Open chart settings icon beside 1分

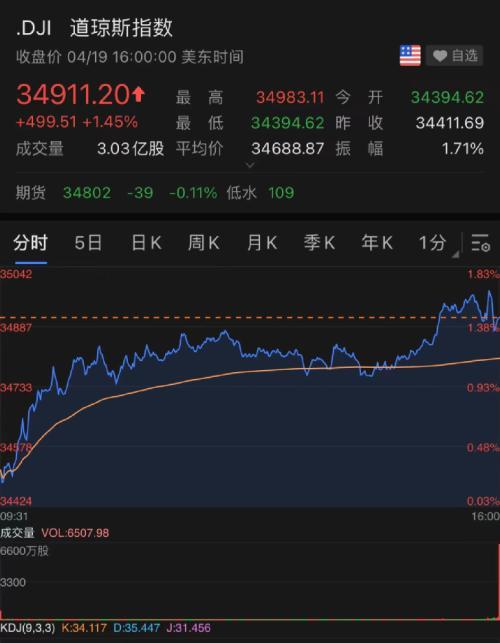(480, 243)
